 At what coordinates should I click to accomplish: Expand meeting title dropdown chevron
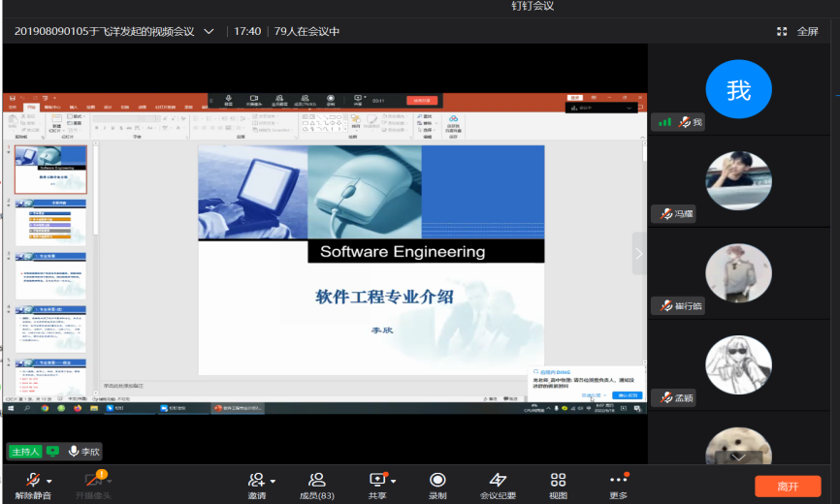click(x=209, y=31)
